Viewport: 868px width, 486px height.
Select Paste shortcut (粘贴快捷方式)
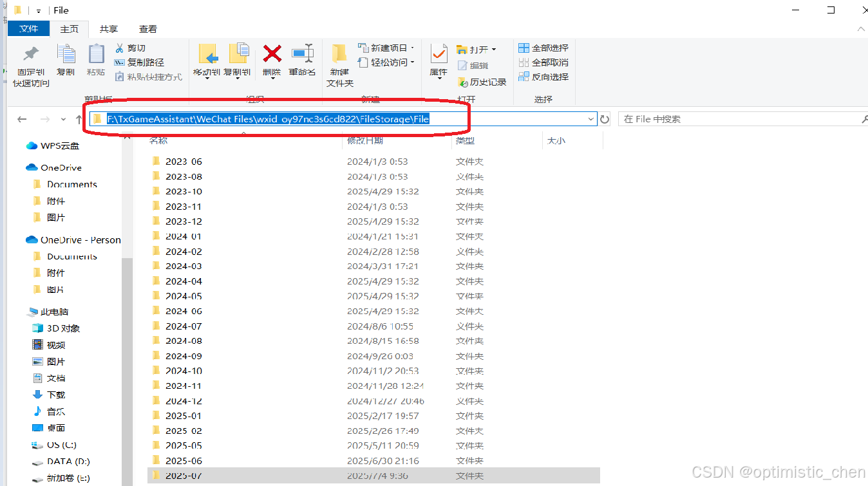[x=148, y=77]
